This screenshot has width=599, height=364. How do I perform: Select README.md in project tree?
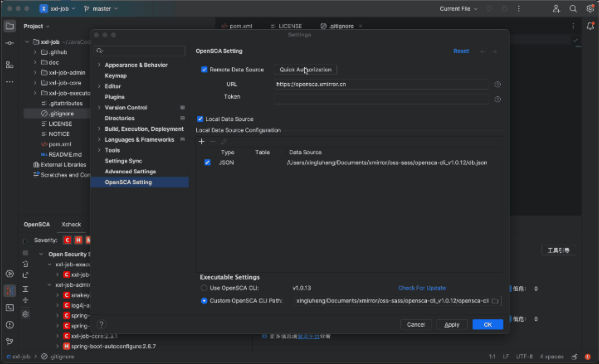coord(65,154)
